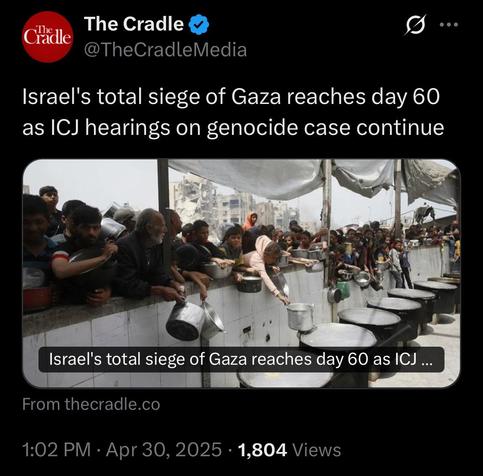The width and height of the screenshot is (483, 476).
Task: Click the display name The Cradle
Action: point(134,24)
